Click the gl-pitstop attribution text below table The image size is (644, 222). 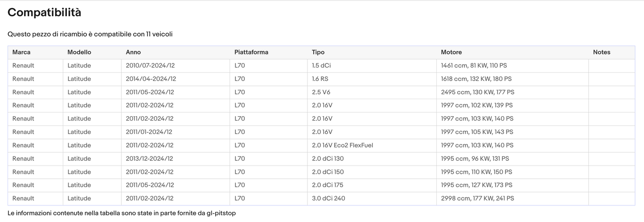122,213
